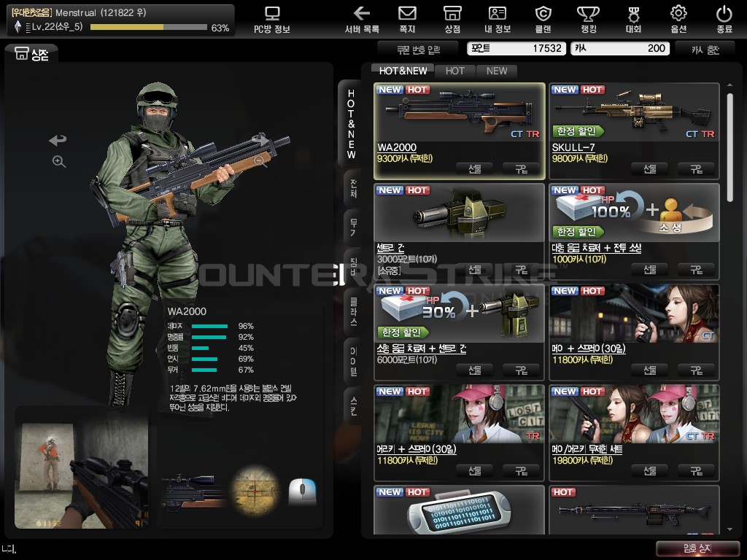Image resolution: width=747 pixels, height=560 pixels.
Task: Buy the HP 100% + 소생 bundle
Action: 696,270
